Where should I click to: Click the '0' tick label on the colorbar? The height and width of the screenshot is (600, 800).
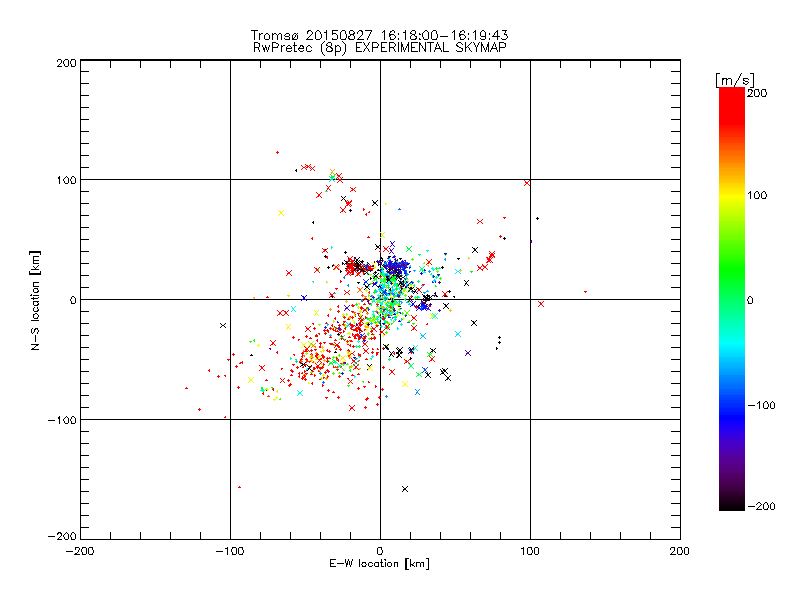(750, 301)
